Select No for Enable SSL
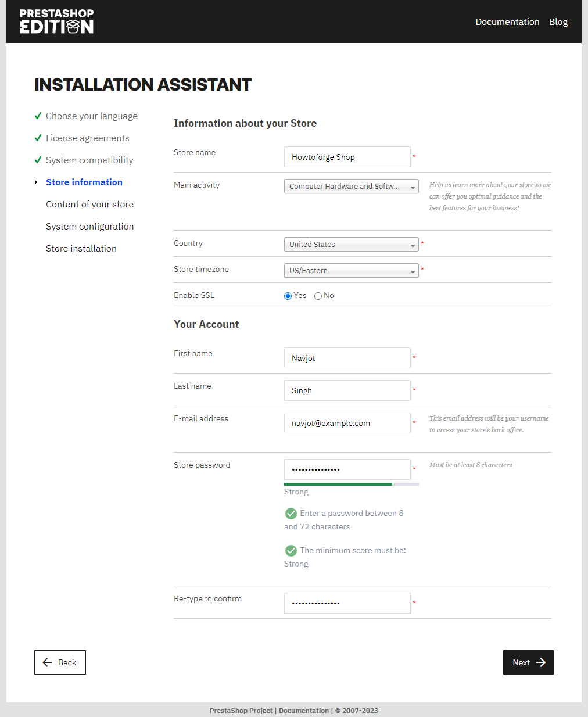The image size is (588, 717). coord(318,296)
